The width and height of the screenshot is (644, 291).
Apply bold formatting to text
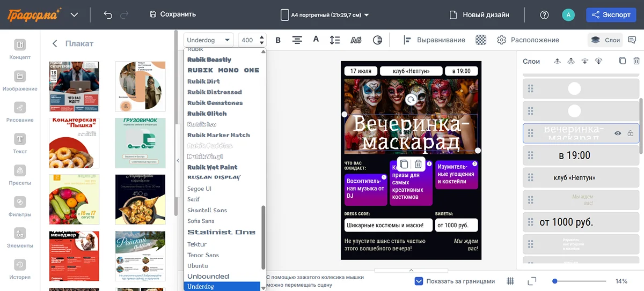[x=278, y=40]
